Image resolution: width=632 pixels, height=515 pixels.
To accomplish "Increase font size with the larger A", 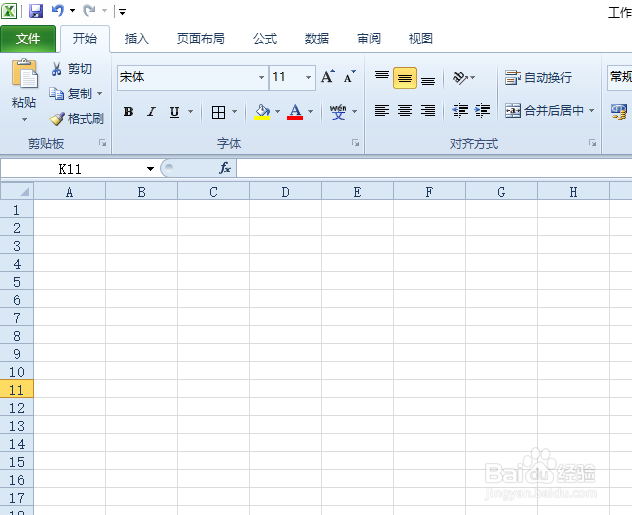I will tap(328, 76).
